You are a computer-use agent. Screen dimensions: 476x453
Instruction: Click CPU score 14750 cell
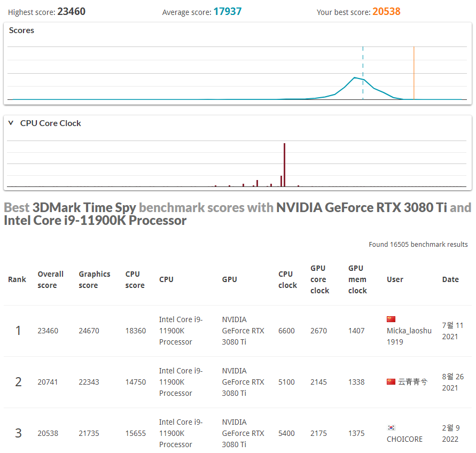coord(136,382)
